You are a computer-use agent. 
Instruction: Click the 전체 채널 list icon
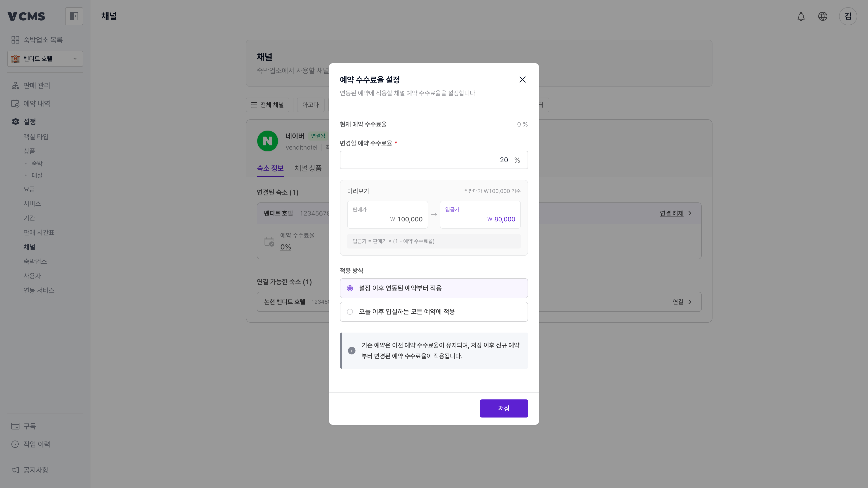[254, 105]
